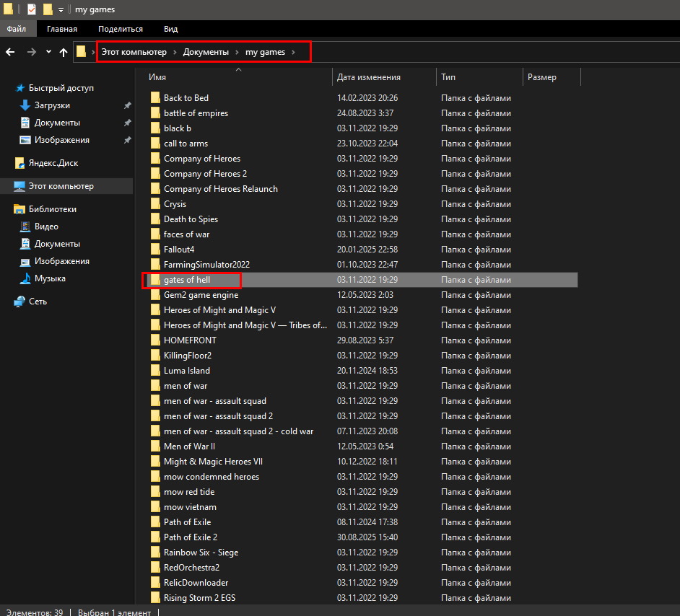
Task: Click folder icon of Fallout4
Action: pos(155,249)
